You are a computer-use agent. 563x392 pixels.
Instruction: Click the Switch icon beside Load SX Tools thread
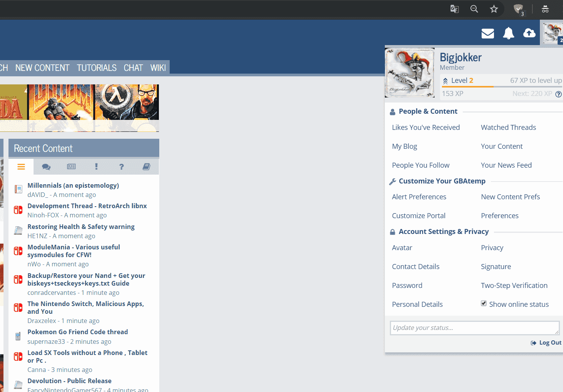pos(18,357)
